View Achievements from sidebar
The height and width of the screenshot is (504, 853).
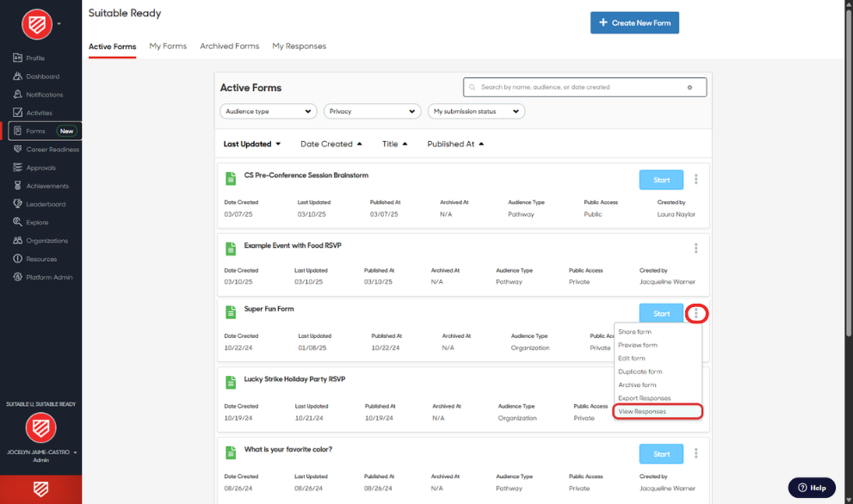click(x=40, y=186)
